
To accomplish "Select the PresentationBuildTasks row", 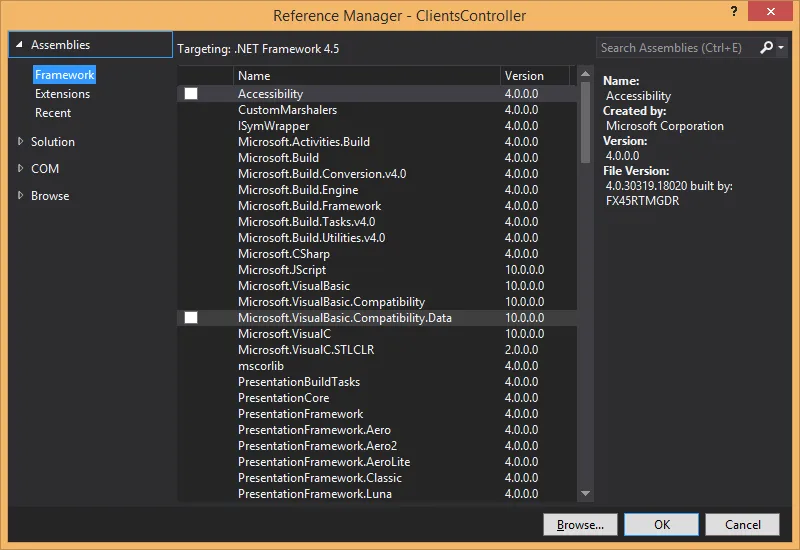I will coord(377,382).
